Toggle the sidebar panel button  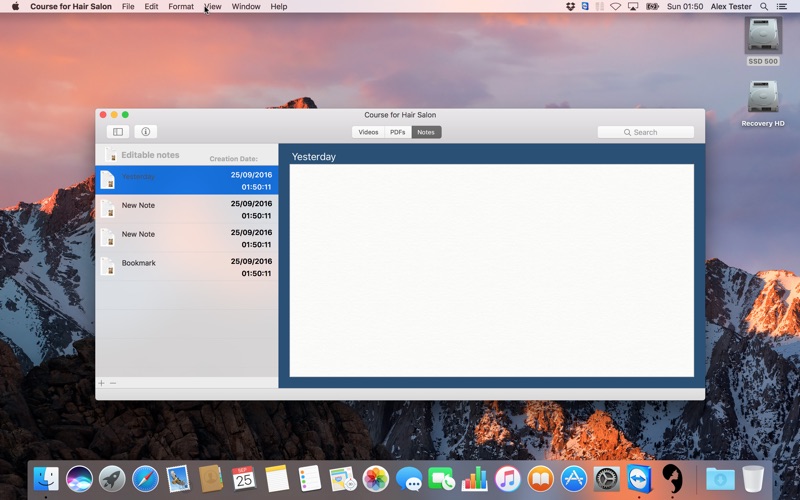click(118, 132)
